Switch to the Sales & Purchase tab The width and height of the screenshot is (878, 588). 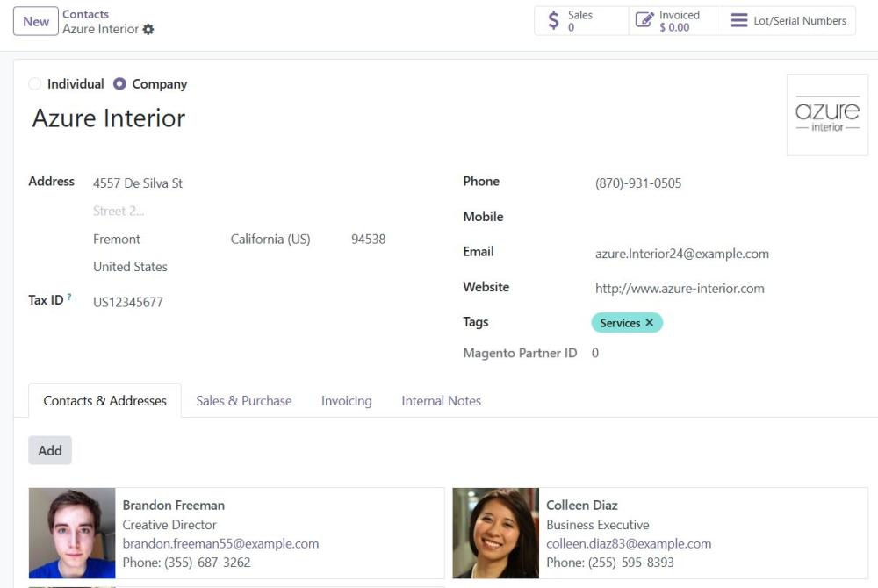click(x=243, y=400)
